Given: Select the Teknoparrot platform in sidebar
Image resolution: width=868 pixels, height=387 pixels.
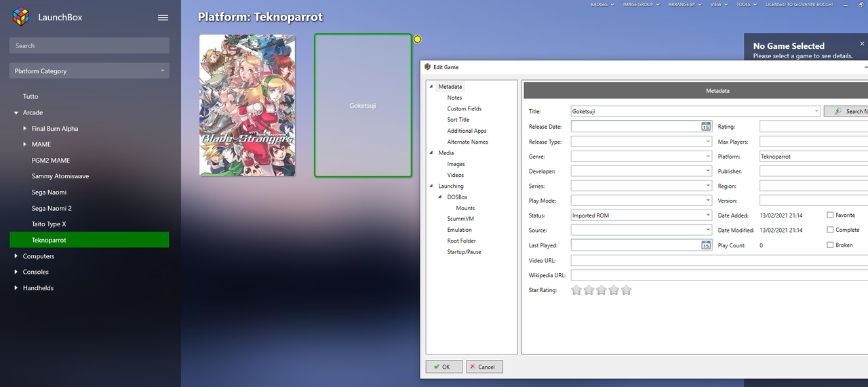Looking at the screenshot, I should click(90, 240).
